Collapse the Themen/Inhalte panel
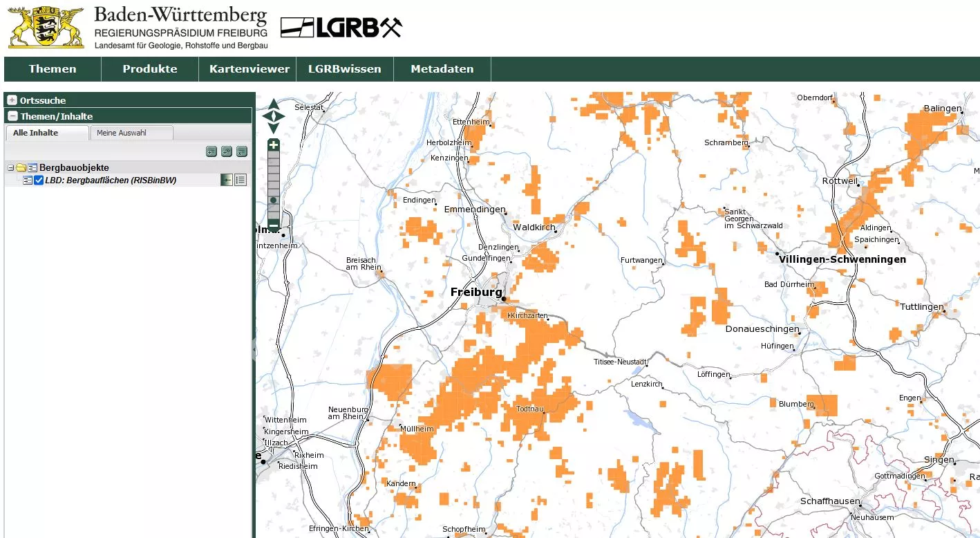The width and height of the screenshot is (980, 538). tap(12, 116)
